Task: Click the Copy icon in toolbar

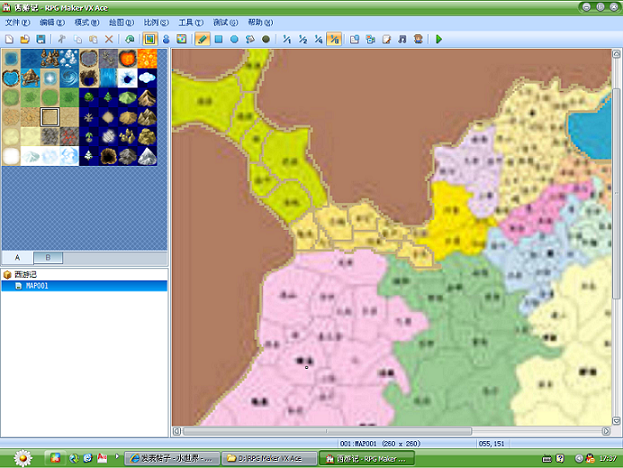Action: point(78,39)
